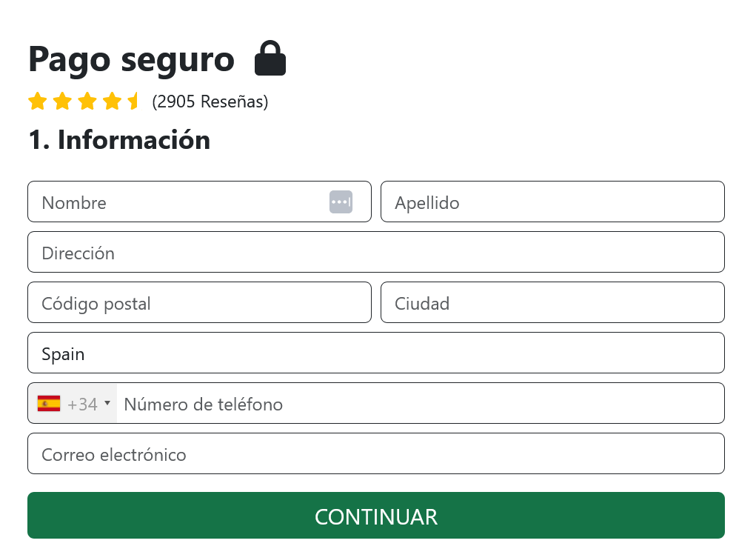Open the phone country code dropdown
Image resolution: width=756 pixels, height=549 pixels.
(x=107, y=403)
